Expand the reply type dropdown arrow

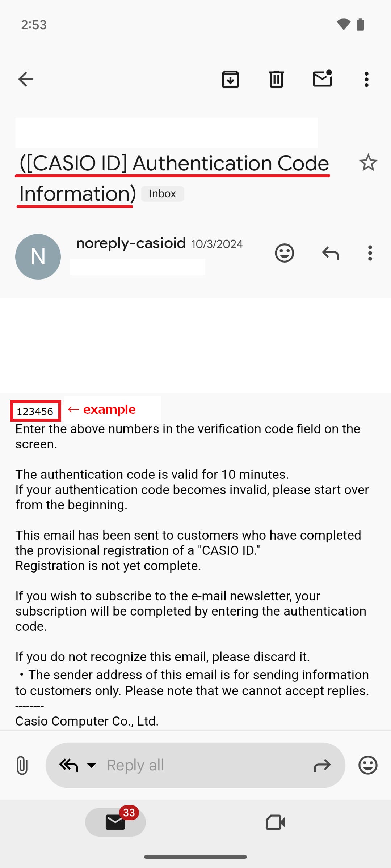click(92, 765)
